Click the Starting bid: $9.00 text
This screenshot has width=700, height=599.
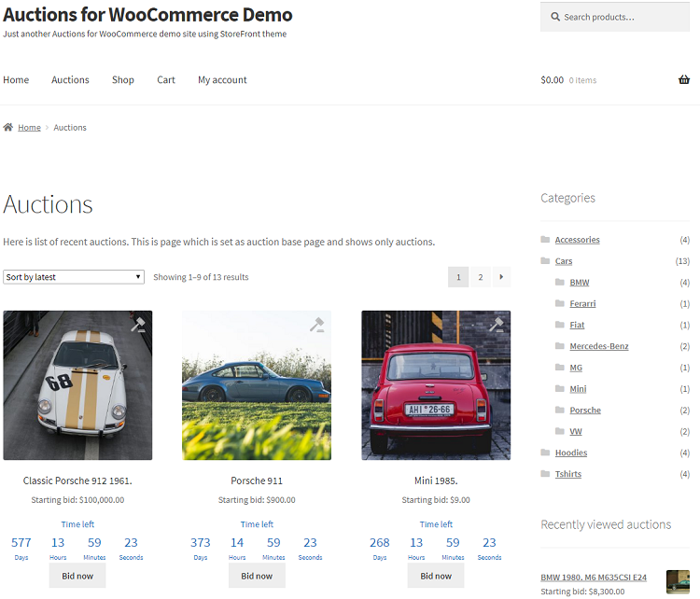[436, 500]
